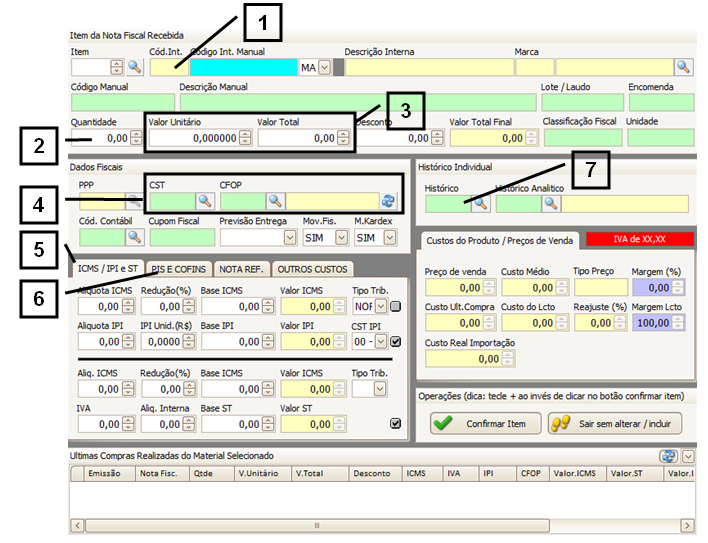Open the Marca lookup magnifier
The width and height of the screenshot is (708, 543).
pyautogui.click(x=684, y=67)
